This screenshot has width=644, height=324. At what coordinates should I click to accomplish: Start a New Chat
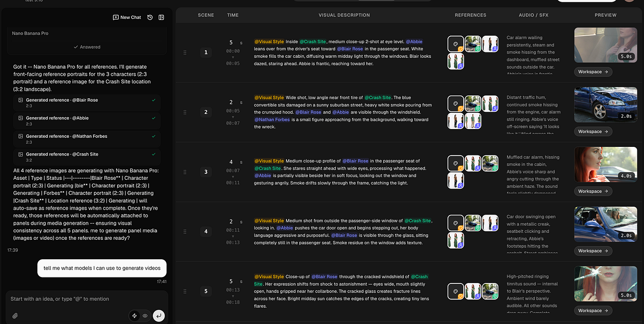[x=127, y=17]
